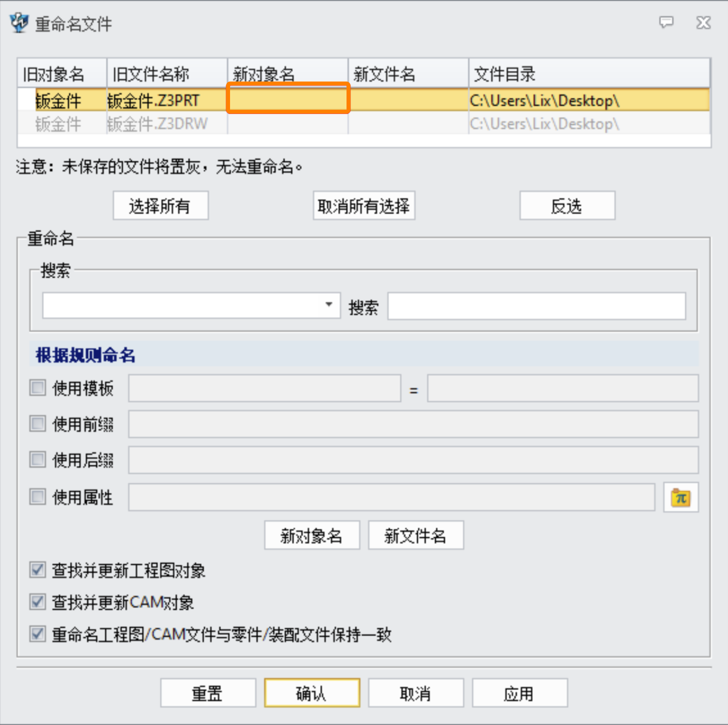This screenshot has height=725, width=728.
Task: Enable the 使用前缀 checkbox
Action: tap(37, 424)
